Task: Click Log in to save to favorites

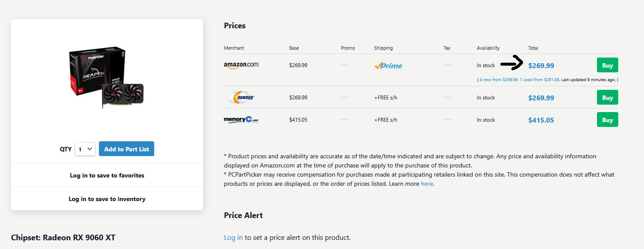Action: (107, 175)
